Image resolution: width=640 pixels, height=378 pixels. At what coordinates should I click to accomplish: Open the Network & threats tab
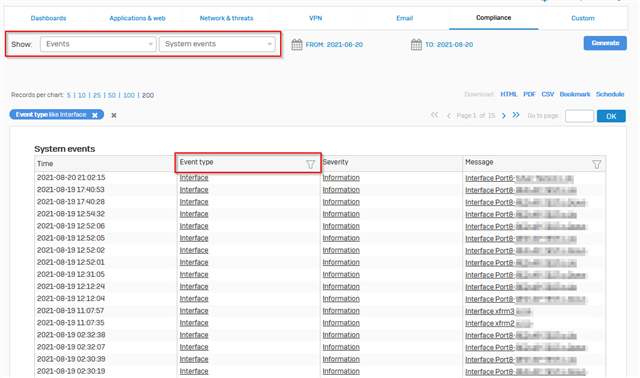(x=226, y=18)
